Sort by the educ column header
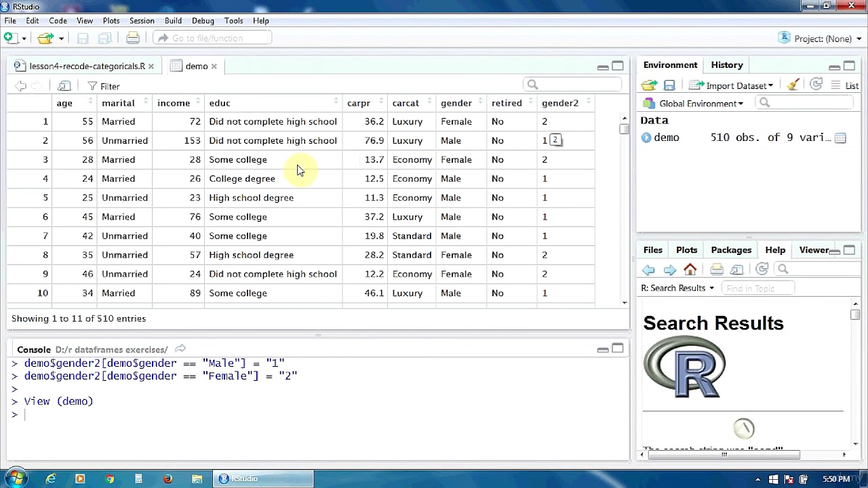Screen dimensions: 868x488 (273, 103)
